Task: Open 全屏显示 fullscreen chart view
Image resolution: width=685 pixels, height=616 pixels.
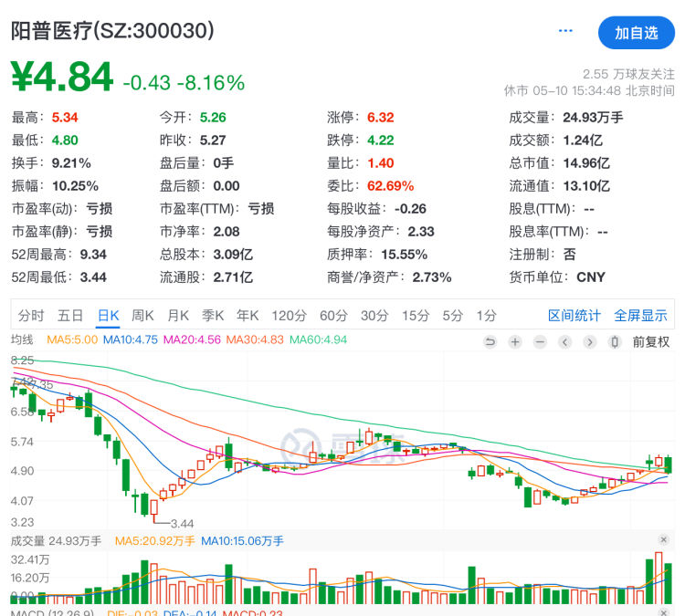Action: 640,315
